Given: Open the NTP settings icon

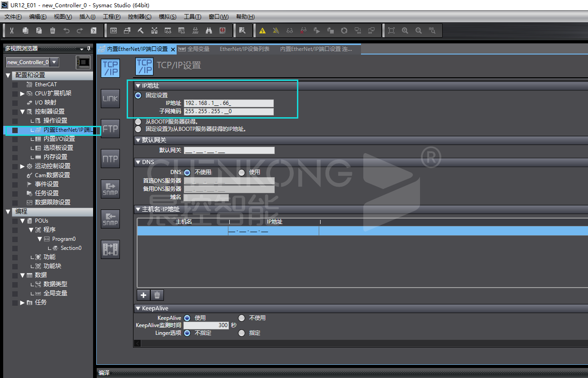Looking at the screenshot, I should pyautogui.click(x=110, y=159).
